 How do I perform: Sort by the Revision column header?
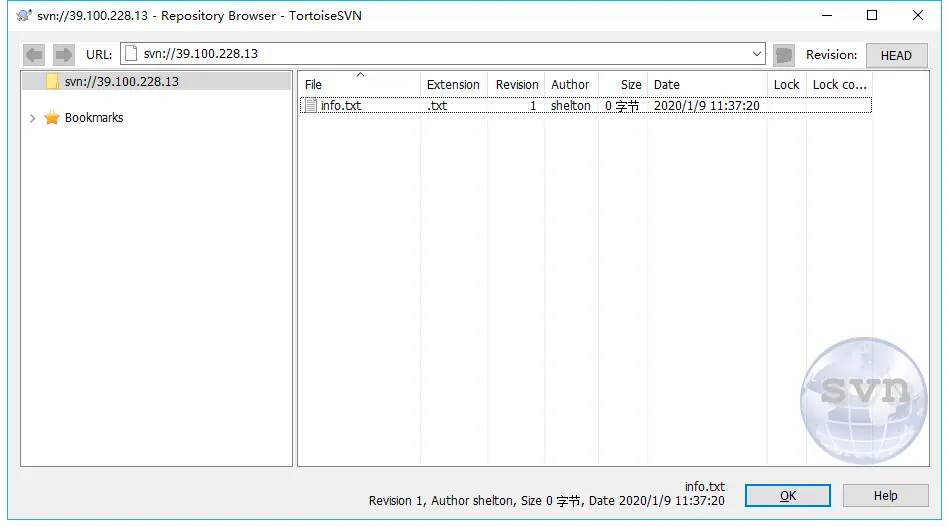coord(517,85)
